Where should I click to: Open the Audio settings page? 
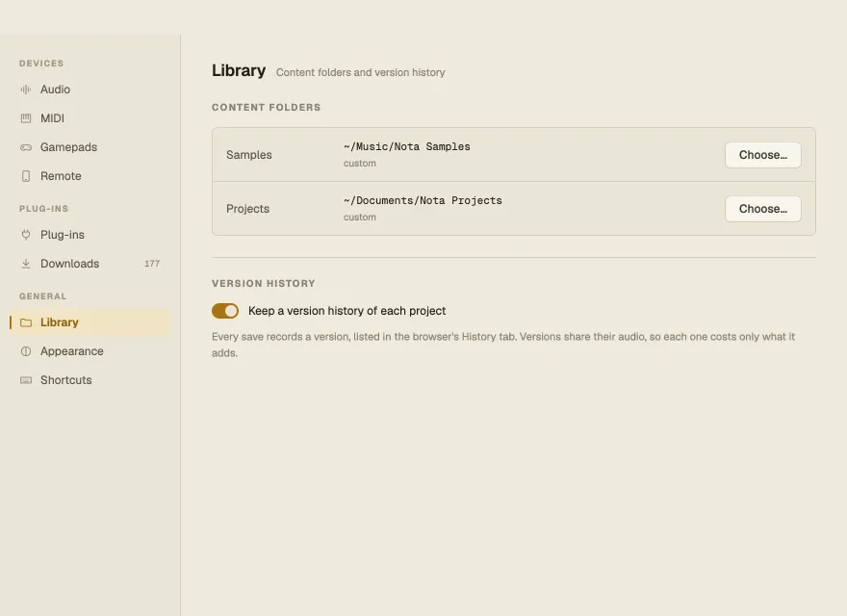[x=90, y=90]
